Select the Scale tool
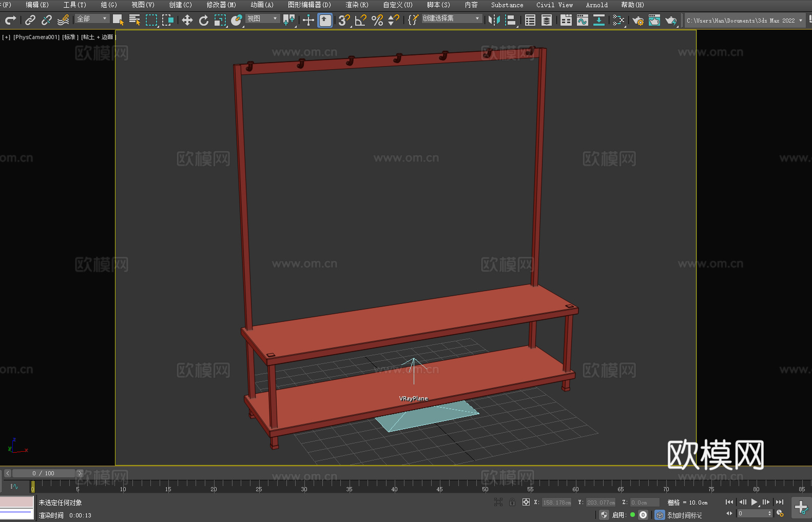812x522 pixels. pos(220,20)
